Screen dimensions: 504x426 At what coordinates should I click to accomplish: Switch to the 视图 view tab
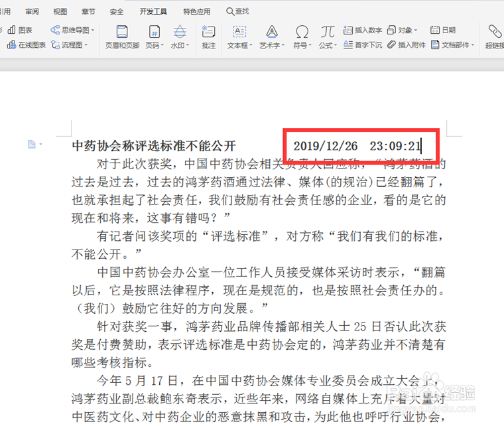tap(60, 12)
